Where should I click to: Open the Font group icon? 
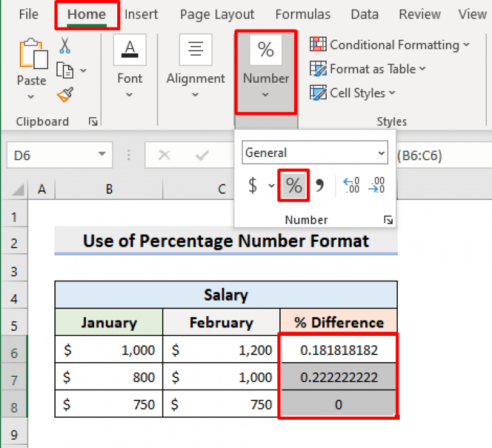point(130,50)
